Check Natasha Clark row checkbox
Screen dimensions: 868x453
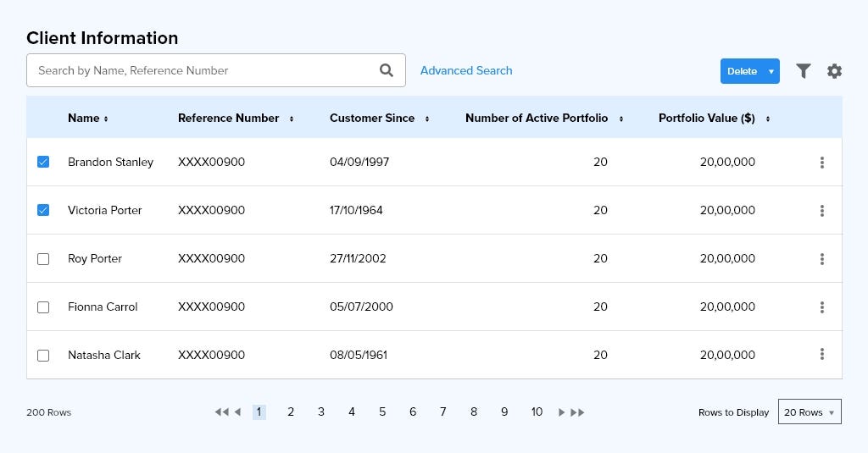pos(43,355)
